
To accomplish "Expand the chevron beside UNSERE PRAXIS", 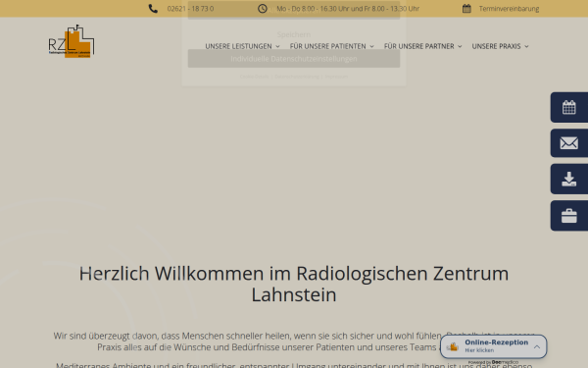I will 526,46.
